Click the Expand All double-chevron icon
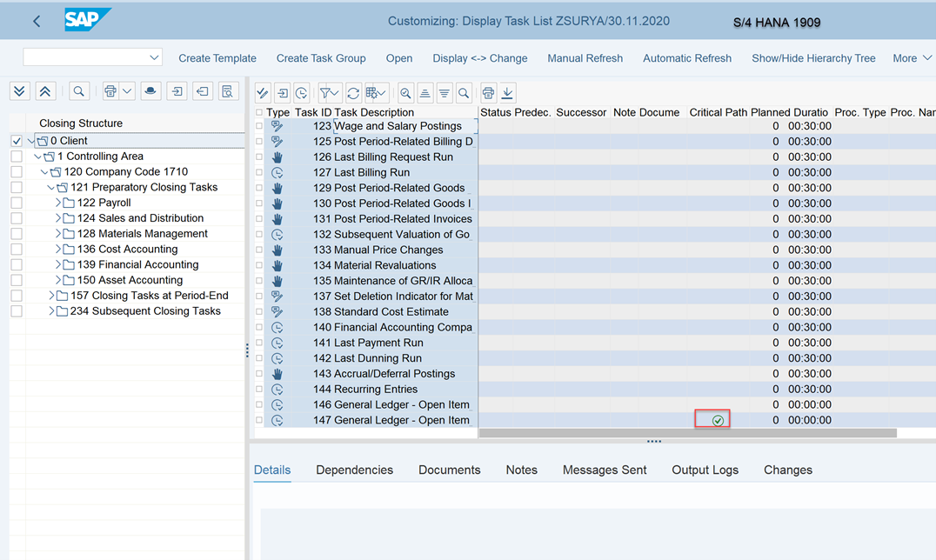 click(20, 91)
